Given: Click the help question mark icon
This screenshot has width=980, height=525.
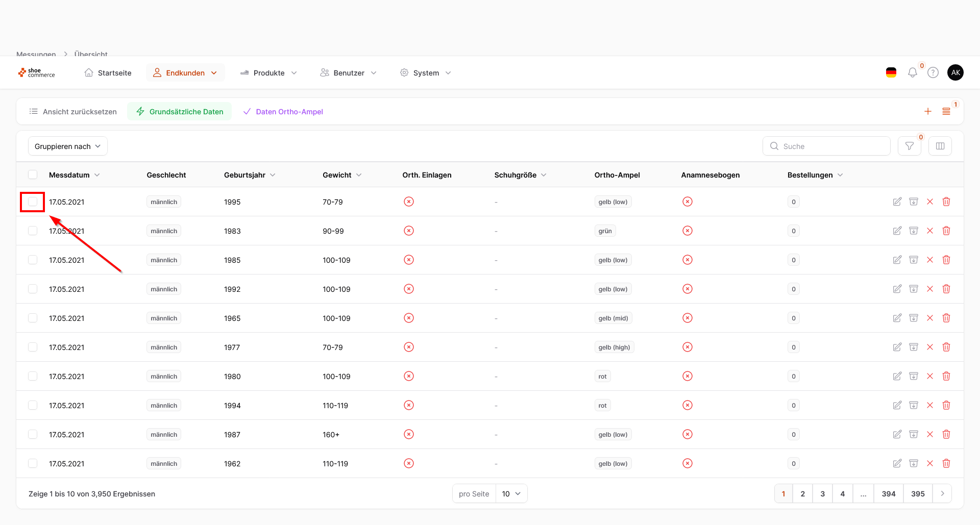Looking at the screenshot, I should pyautogui.click(x=933, y=73).
